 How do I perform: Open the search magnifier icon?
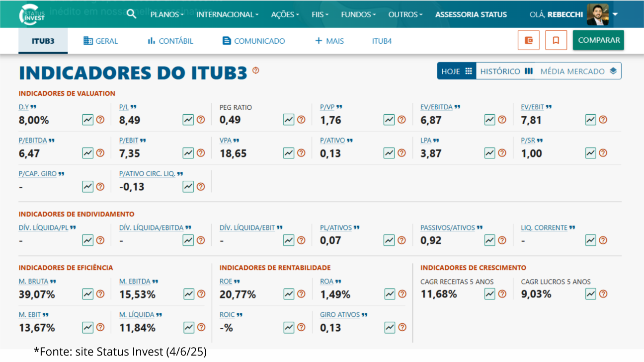click(x=131, y=14)
